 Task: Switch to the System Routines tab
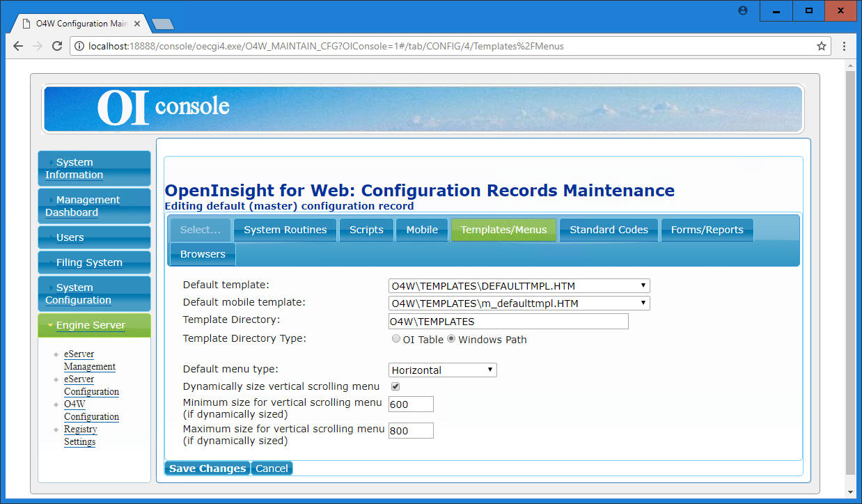pos(285,230)
